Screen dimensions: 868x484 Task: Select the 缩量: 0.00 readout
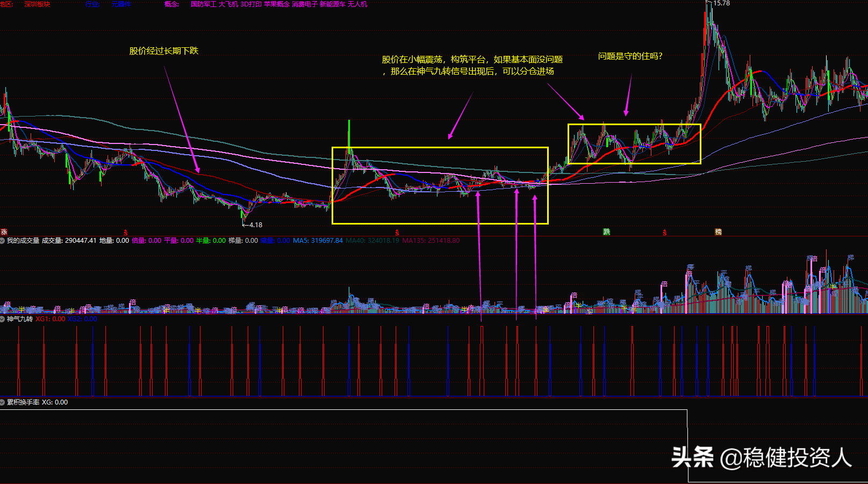click(275, 241)
